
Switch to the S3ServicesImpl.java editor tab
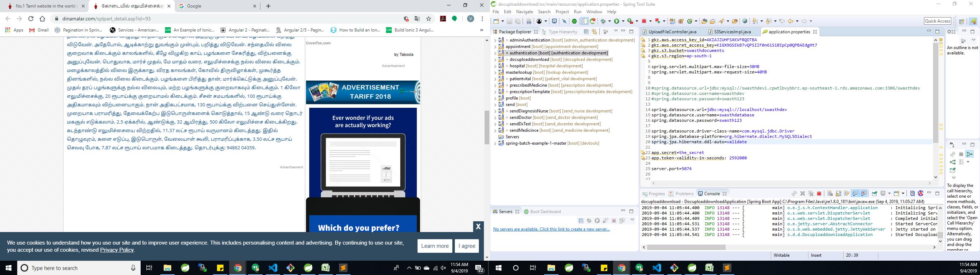tap(732, 32)
